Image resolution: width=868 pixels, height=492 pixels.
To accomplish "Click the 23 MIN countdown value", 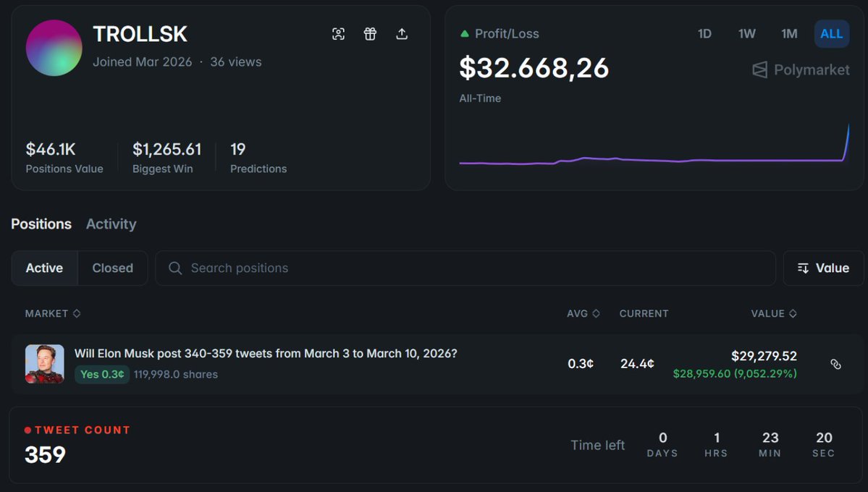I will point(770,444).
